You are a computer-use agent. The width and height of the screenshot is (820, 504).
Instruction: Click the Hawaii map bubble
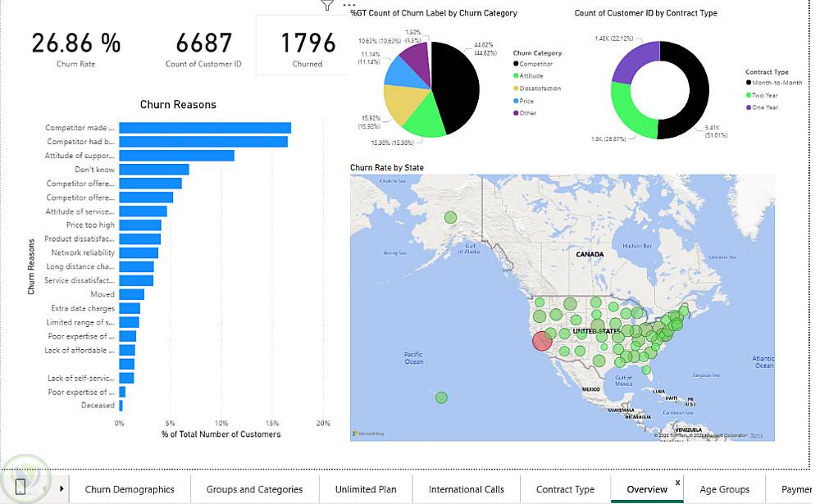pyautogui.click(x=441, y=397)
